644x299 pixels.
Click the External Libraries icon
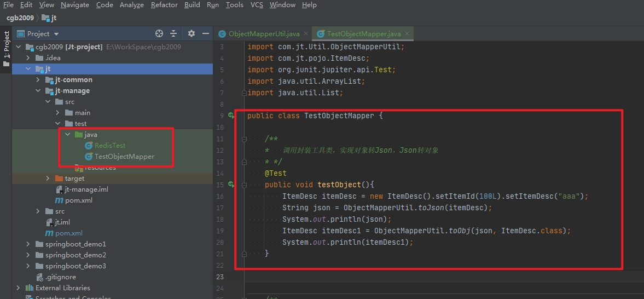coord(30,288)
